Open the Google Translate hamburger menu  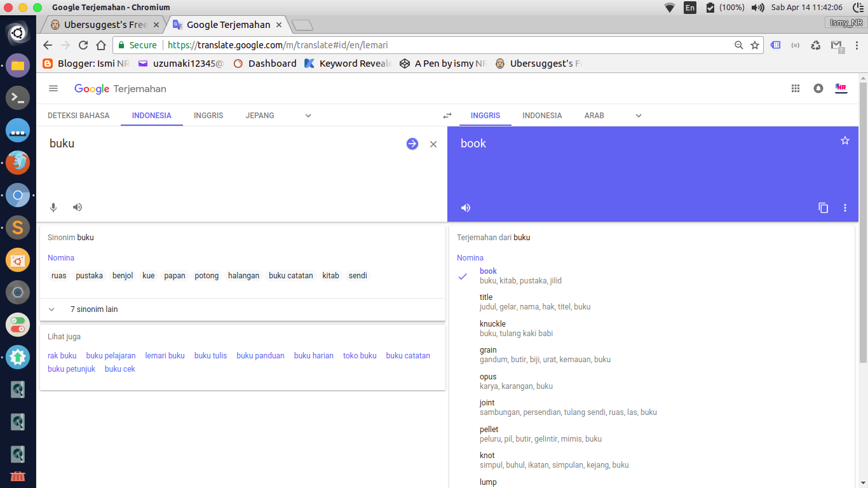(x=53, y=88)
